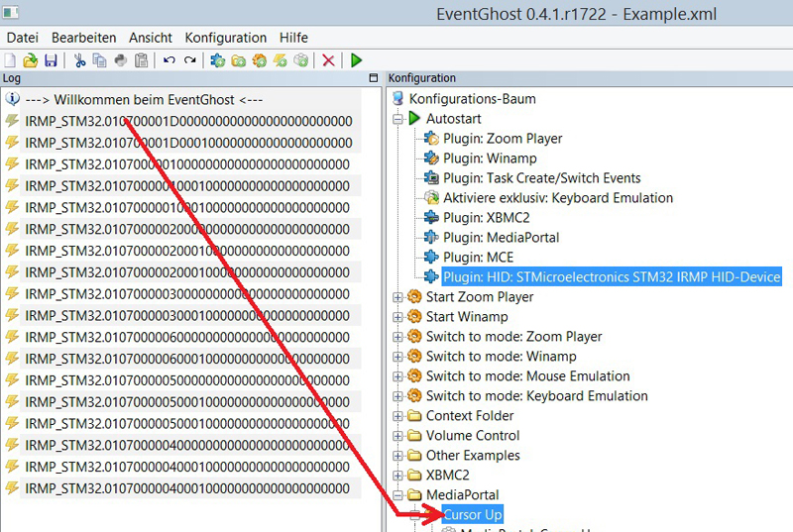Expand the Context Folder node
This screenshot has width=793, height=532.
398,416
